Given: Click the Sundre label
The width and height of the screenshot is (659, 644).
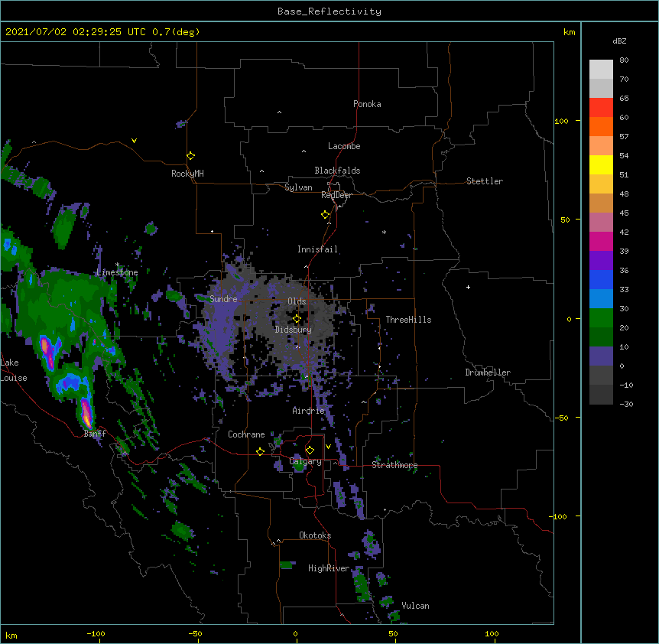Looking at the screenshot, I should tap(223, 299).
